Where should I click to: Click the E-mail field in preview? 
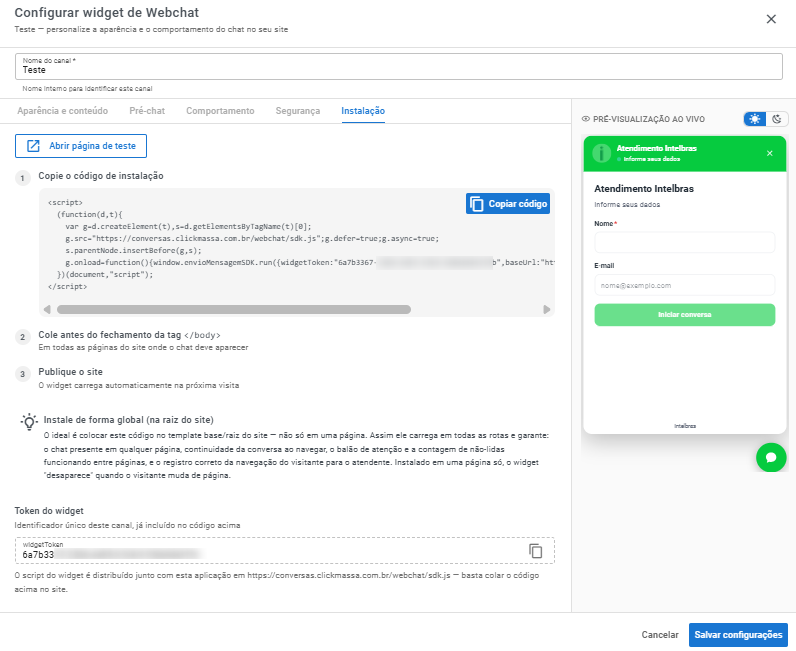(684, 285)
